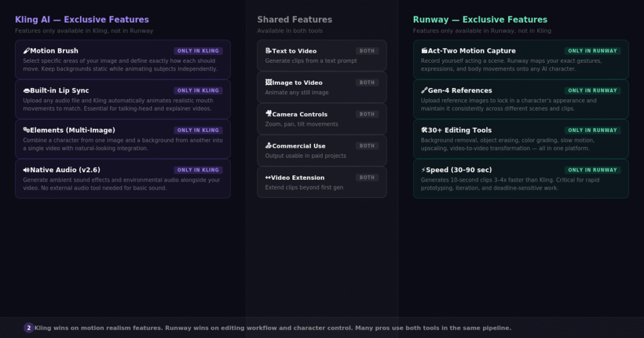This screenshot has height=338, width=644.
Task: Click the Speed lightning bolt icon
Action: click(x=423, y=170)
